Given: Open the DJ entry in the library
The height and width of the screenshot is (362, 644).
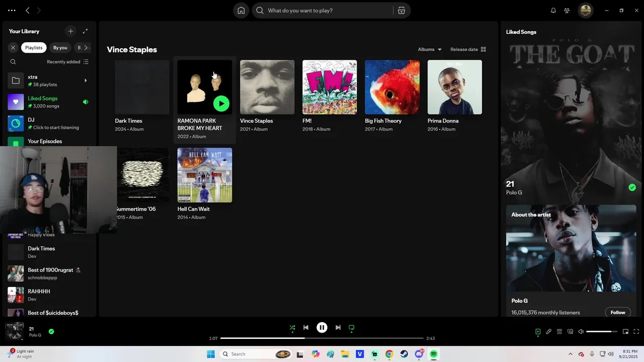Looking at the screenshot, I should click(49, 123).
